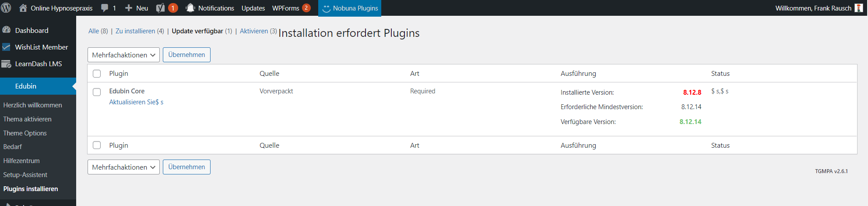Click the user avatar next to Frank Rausch

[x=859, y=8]
